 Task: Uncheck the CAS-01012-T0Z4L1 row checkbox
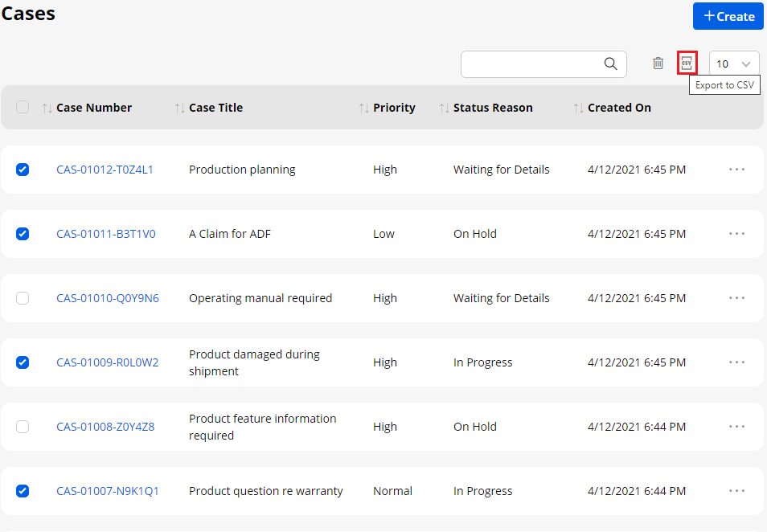tap(23, 170)
